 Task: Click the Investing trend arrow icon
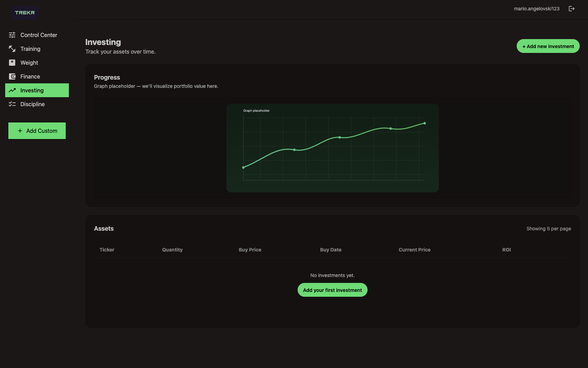click(x=12, y=90)
